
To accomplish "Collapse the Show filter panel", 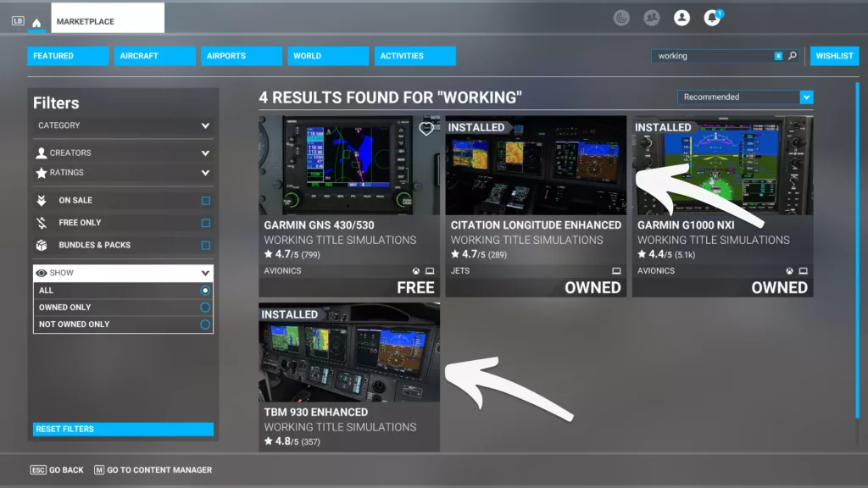I will tap(123, 272).
